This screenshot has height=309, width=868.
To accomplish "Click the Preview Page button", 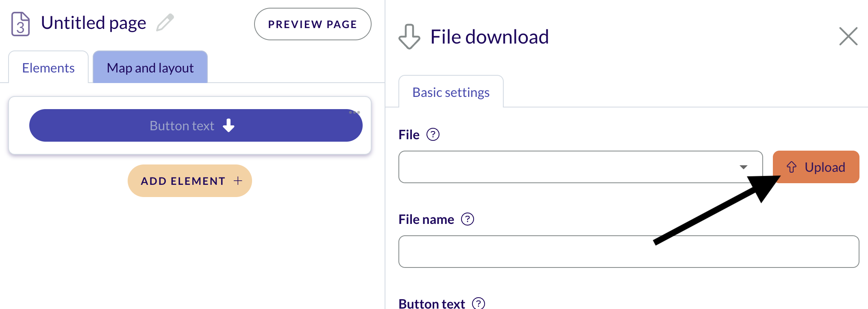I will pyautogui.click(x=313, y=24).
